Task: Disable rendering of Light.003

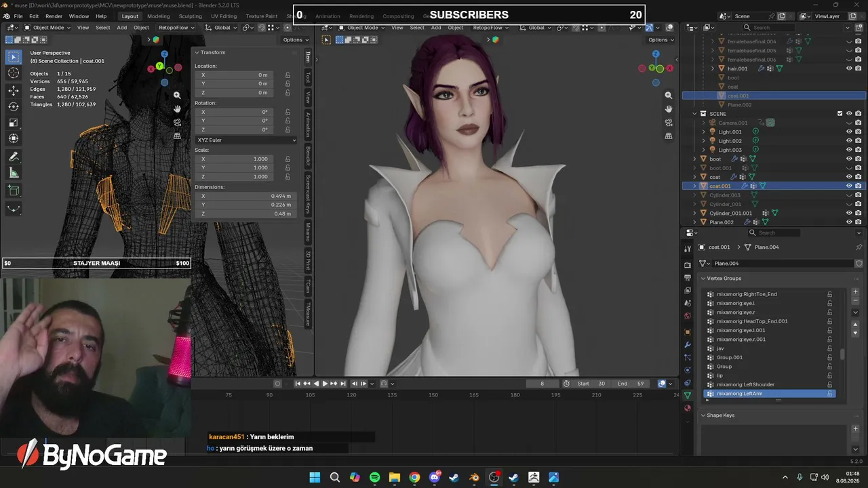Action: (859, 150)
